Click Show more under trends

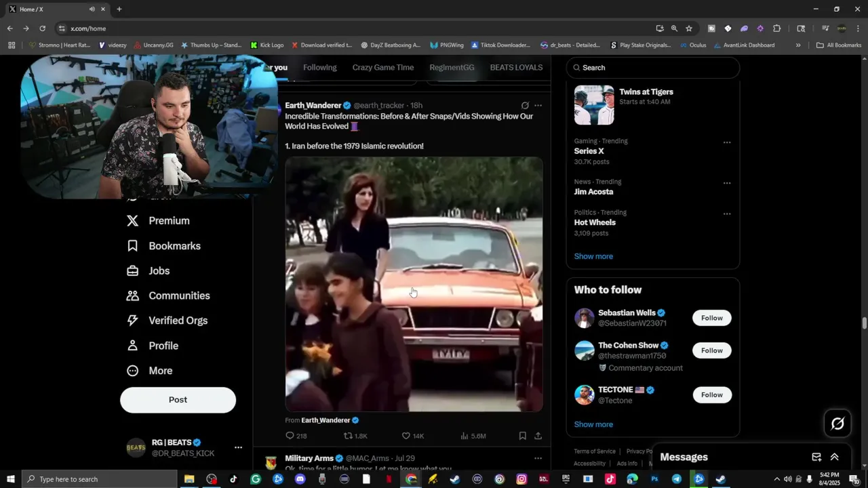click(593, 256)
